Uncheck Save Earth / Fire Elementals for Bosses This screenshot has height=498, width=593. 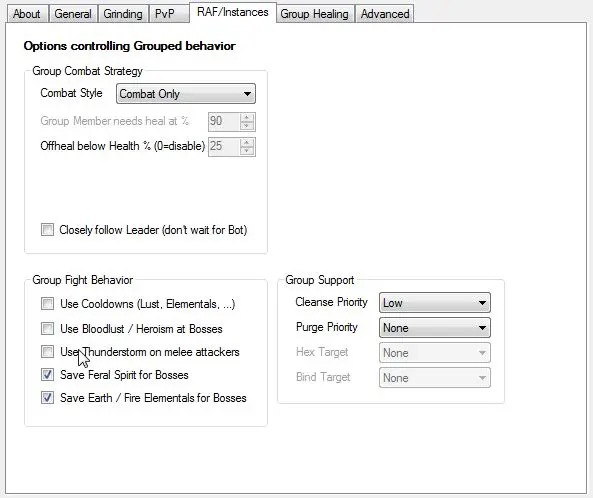47,398
